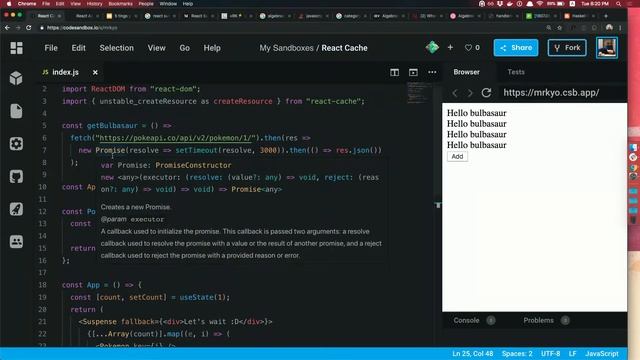Change the JavaScript language mode
The height and width of the screenshot is (360, 640).
pos(602,353)
